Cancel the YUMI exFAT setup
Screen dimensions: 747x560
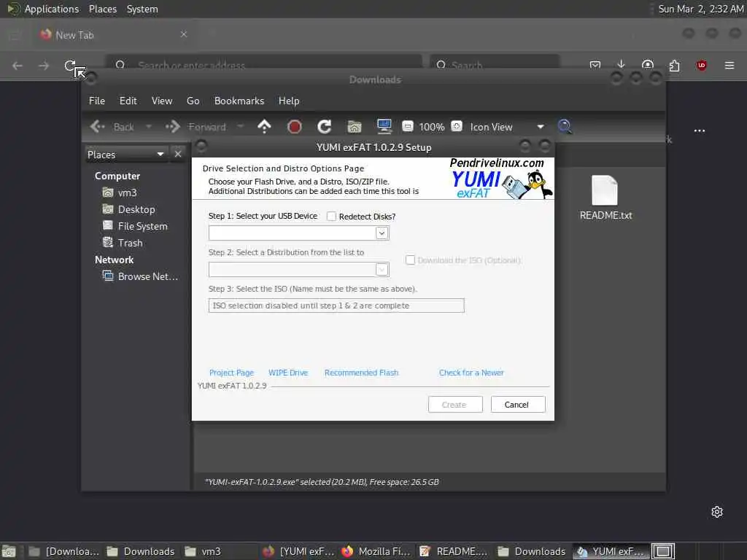(518, 404)
